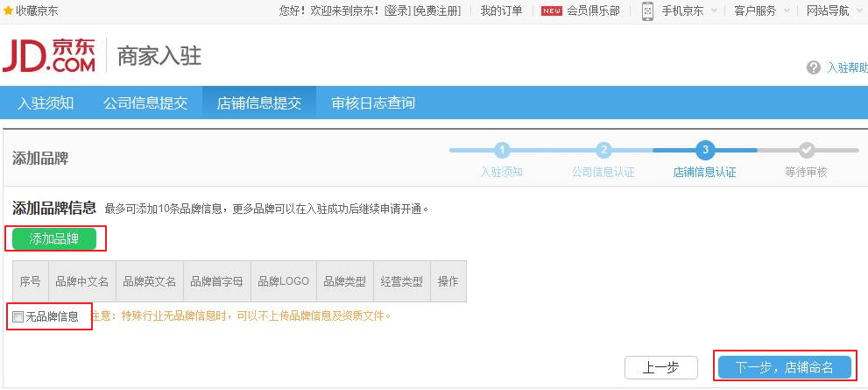Click the phone icon beside 手机京东
The height and width of the screenshot is (390, 868).
pos(647,11)
